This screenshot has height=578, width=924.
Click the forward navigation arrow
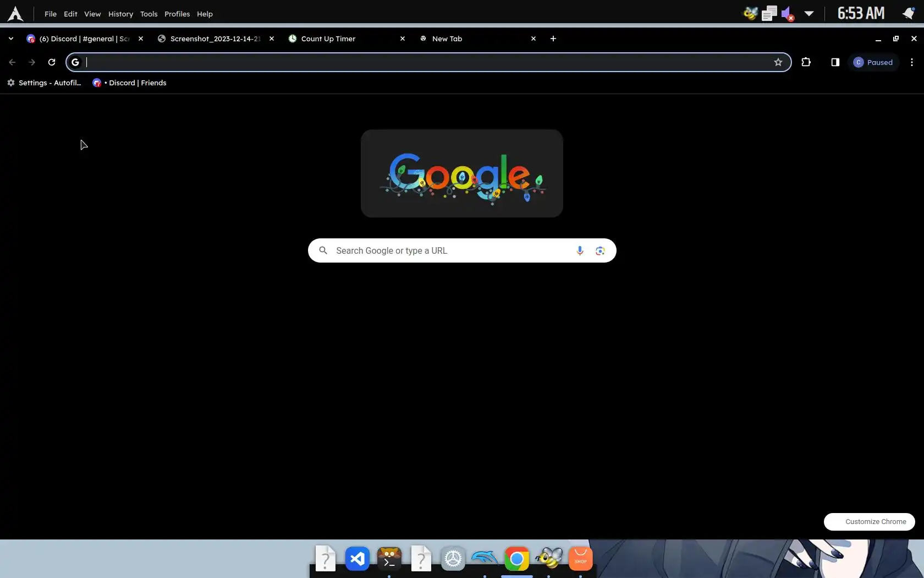[32, 62]
